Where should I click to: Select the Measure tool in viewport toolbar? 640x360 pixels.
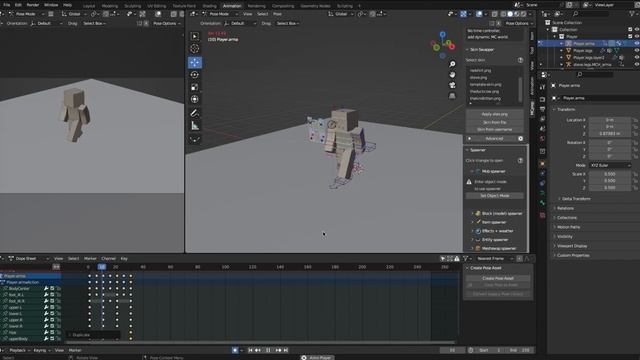(195, 126)
